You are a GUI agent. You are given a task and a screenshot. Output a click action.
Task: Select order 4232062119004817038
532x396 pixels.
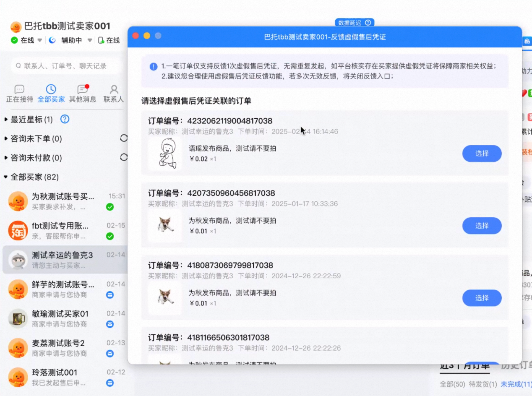click(x=482, y=153)
